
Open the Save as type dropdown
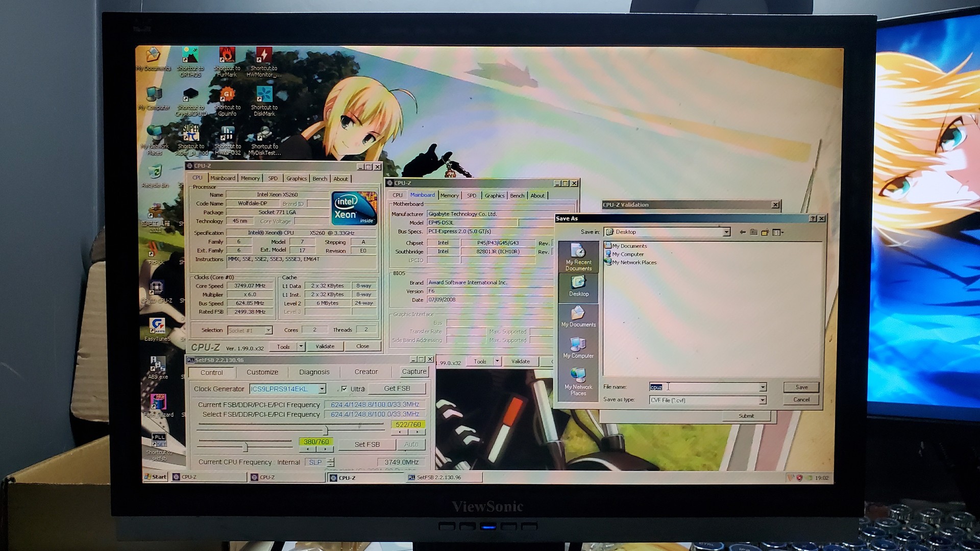[763, 400]
